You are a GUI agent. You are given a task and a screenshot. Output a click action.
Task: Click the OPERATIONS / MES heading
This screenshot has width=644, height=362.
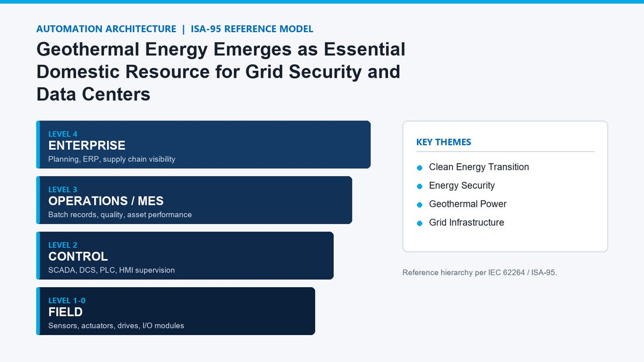pyautogui.click(x=106, y=201)
